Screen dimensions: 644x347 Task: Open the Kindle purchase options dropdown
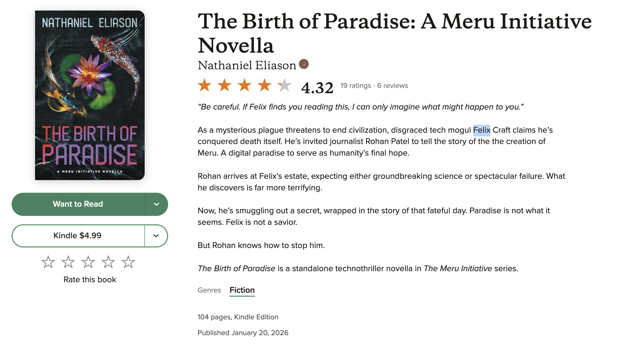[x=156, y=236]
